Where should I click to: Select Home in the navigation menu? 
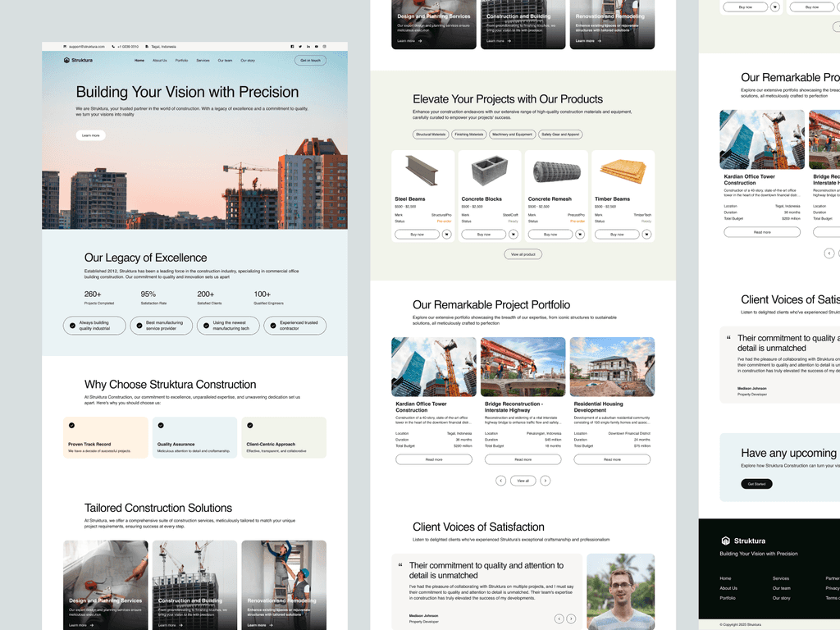139,61
